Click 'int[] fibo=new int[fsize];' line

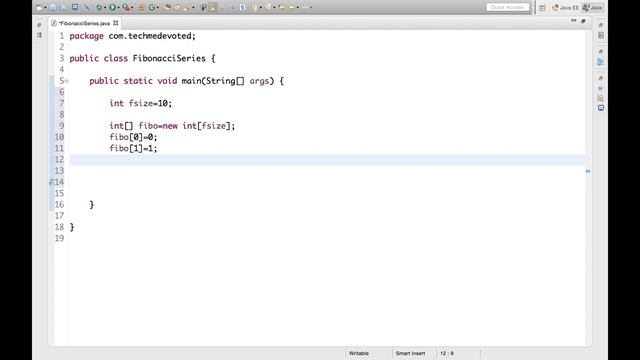pos(172,126)
